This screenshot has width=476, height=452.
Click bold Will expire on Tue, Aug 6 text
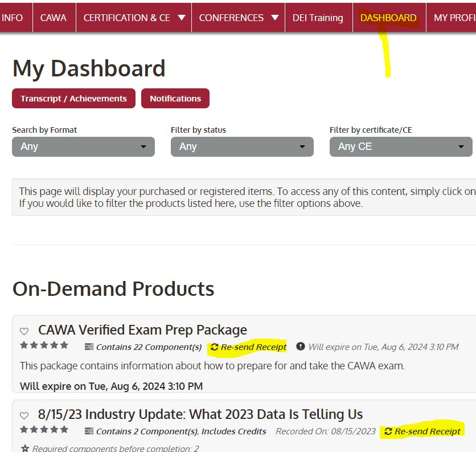pos(111,386)
